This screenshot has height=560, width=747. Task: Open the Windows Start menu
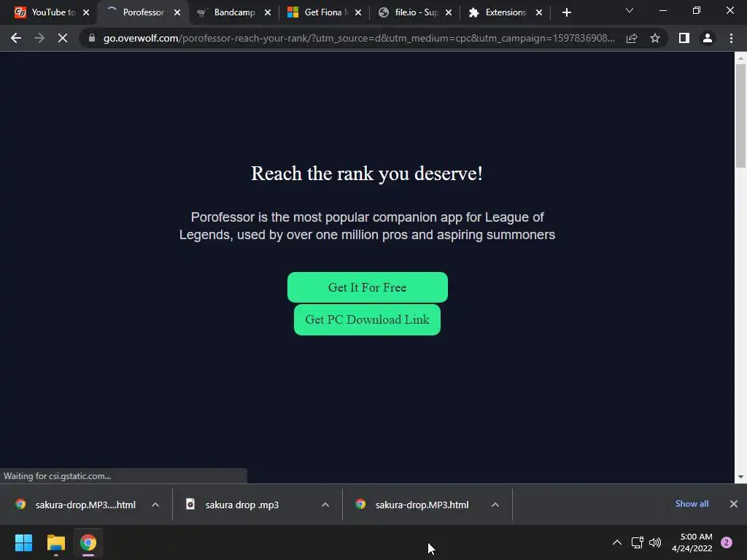click(x=23, y=542)
